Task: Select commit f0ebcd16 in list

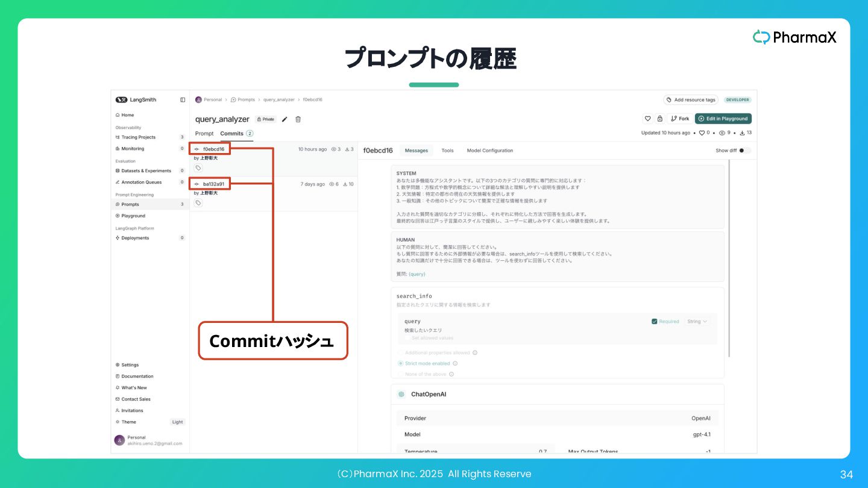Action: pos(274,160)
